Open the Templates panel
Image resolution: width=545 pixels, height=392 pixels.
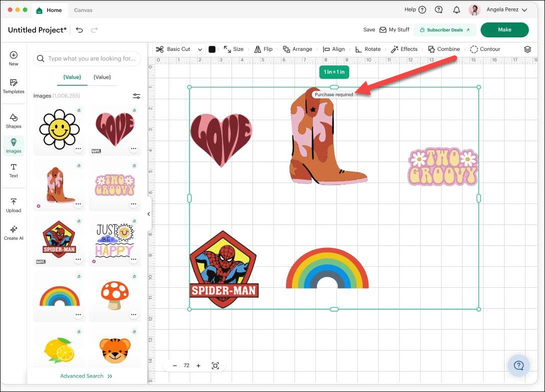pos(13,86)
